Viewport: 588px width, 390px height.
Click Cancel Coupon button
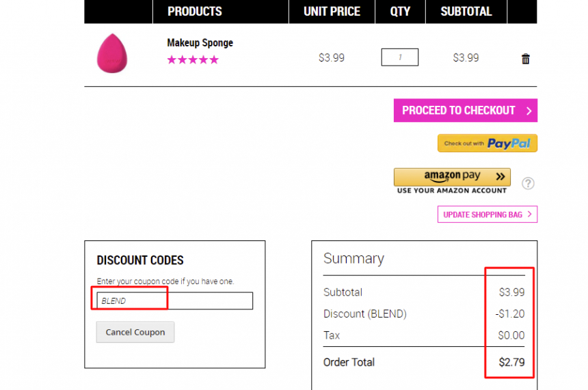pos(135,333)
